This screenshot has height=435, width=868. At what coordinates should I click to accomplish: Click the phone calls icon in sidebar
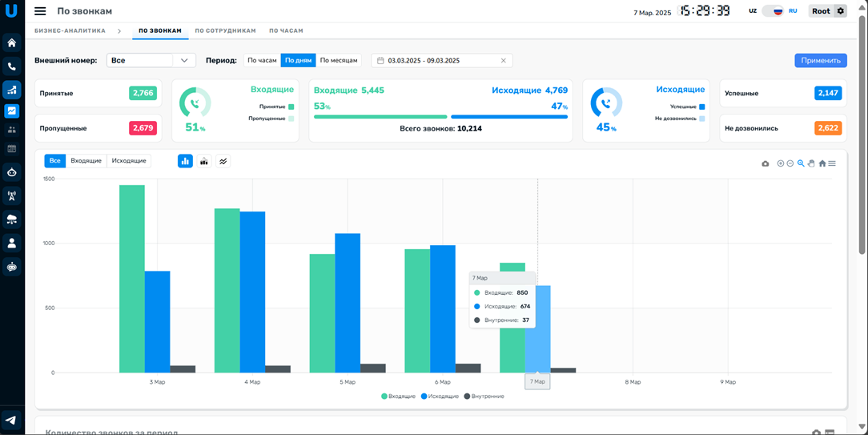11,66
